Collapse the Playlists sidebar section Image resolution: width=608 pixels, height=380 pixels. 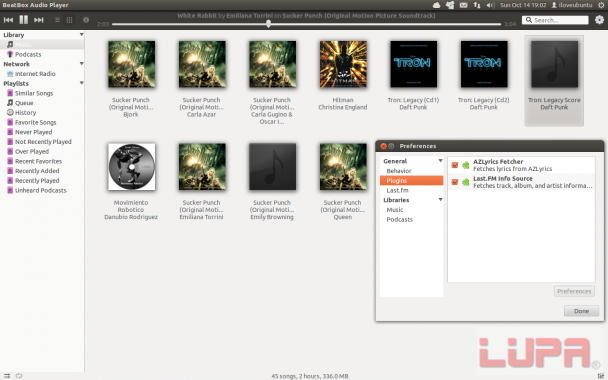pos(81,83)
